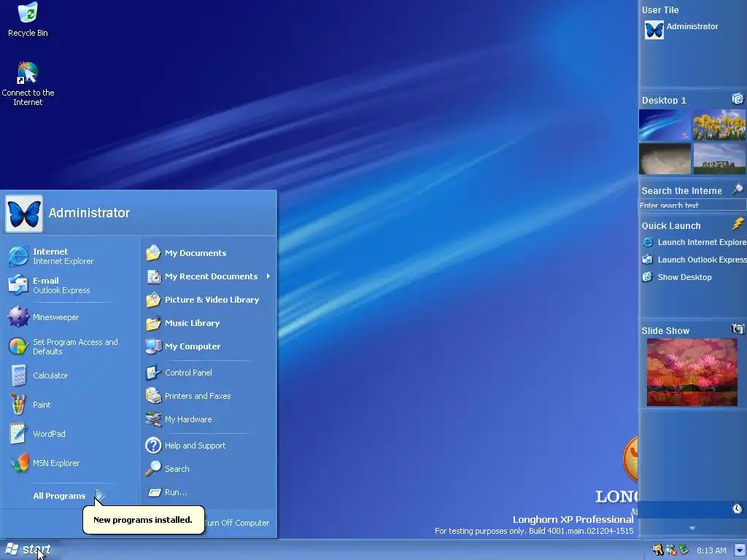This screenshot has width=747, height=560.
Task: Launch Internet Explorer from sidebar Quick Launch
Action: (x=694, y=242)
